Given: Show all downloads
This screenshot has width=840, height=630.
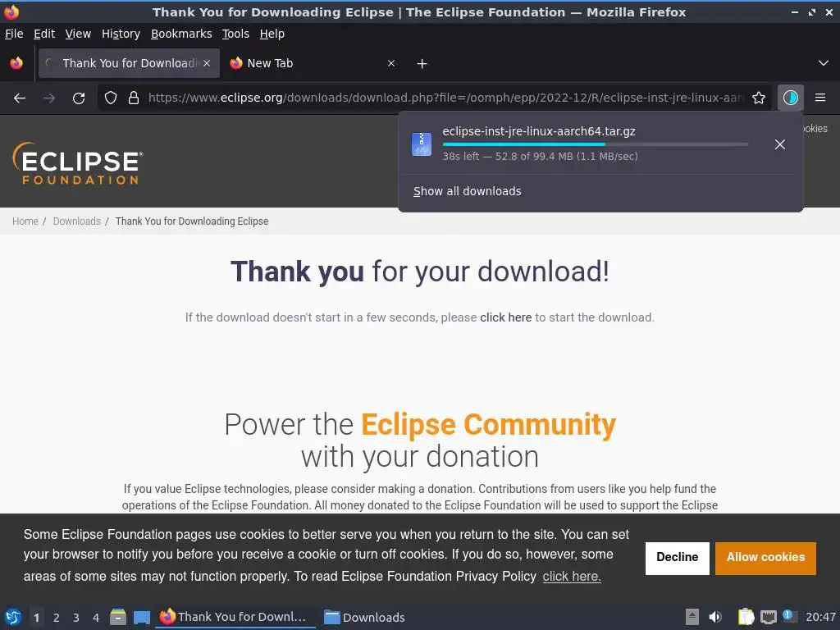Looking at the screenshot, I should 467,191.
